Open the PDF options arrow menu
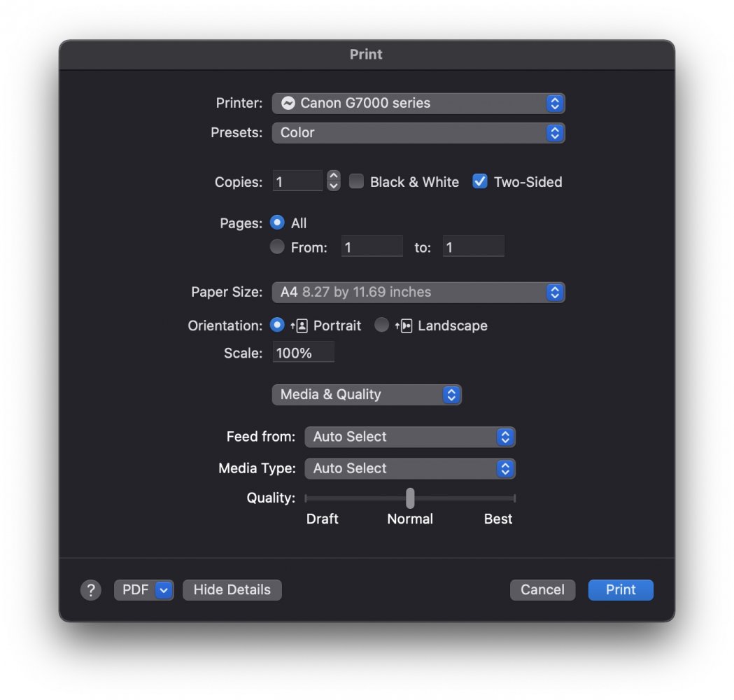 (x=164, y=590)
